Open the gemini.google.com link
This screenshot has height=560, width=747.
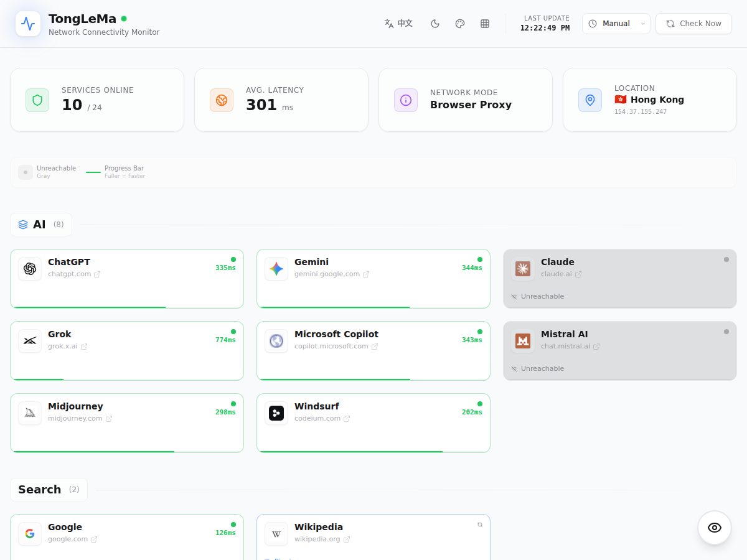332,274
